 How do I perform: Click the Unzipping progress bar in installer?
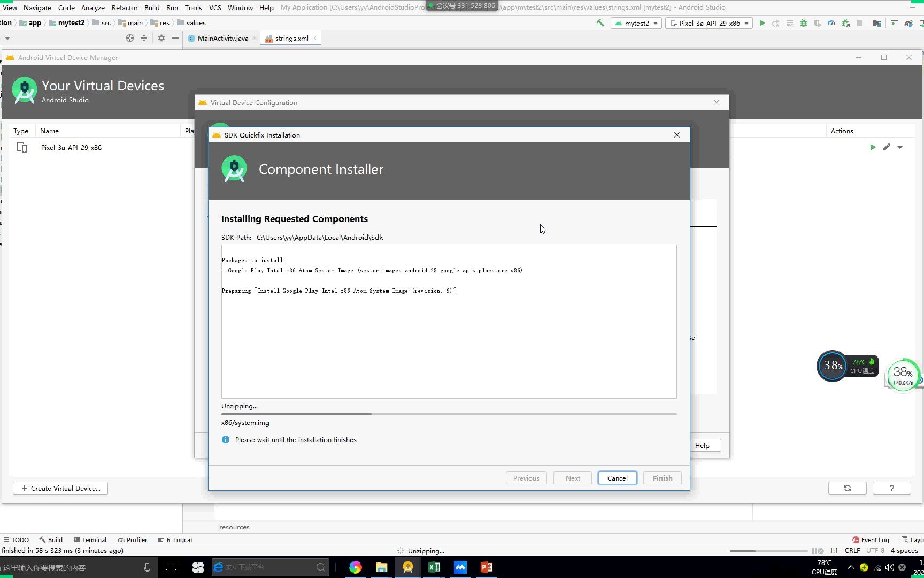coord(449,414)
